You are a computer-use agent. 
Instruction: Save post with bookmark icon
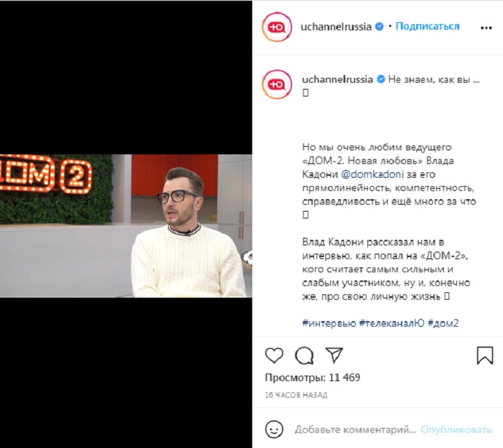[x=484, y=355]
